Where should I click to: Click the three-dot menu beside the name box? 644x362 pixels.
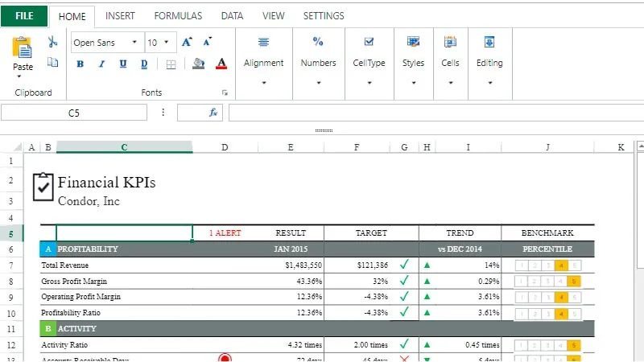pos(163,113)
